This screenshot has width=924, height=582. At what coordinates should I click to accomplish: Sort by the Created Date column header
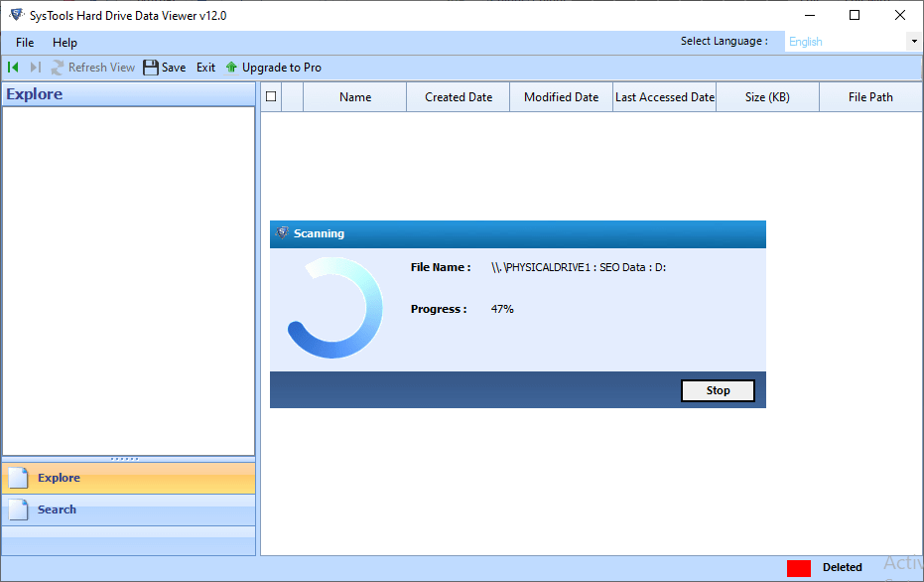click(x=459, y=96)
